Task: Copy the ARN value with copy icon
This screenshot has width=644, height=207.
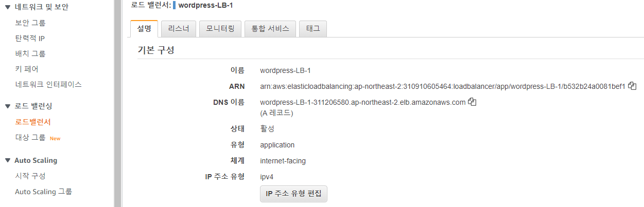Action: click(633, 86)
